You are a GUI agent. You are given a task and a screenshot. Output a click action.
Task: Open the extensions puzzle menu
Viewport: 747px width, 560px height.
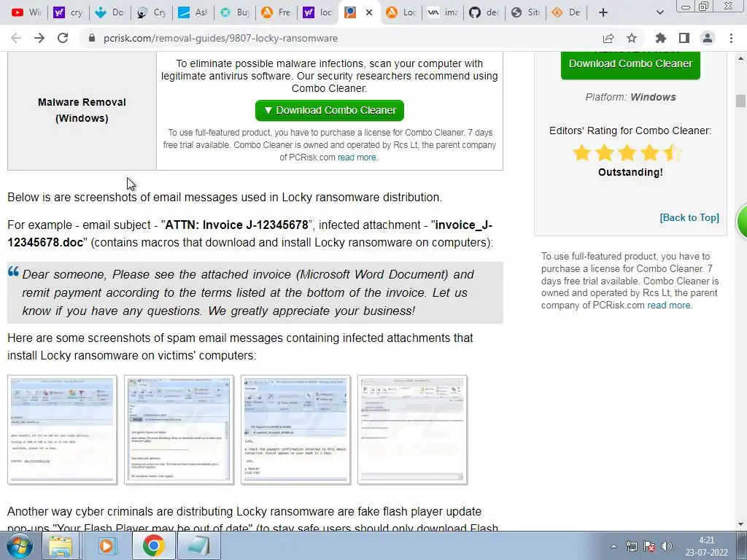pos(661,38)
